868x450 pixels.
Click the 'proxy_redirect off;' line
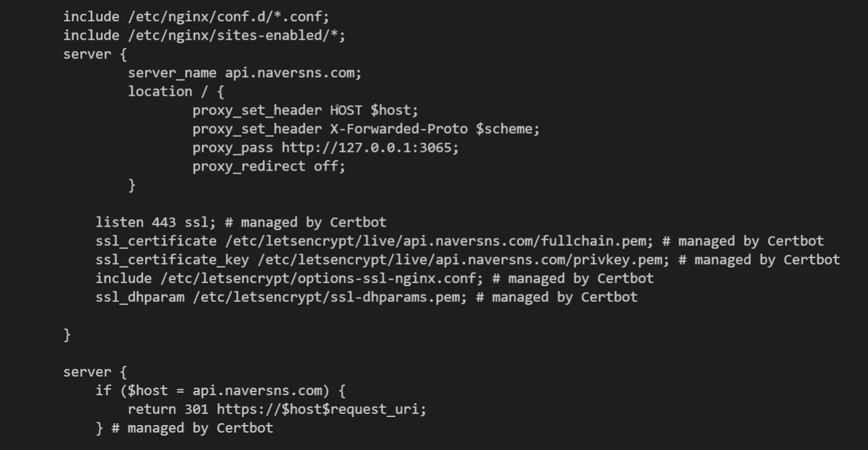[268, 166]
